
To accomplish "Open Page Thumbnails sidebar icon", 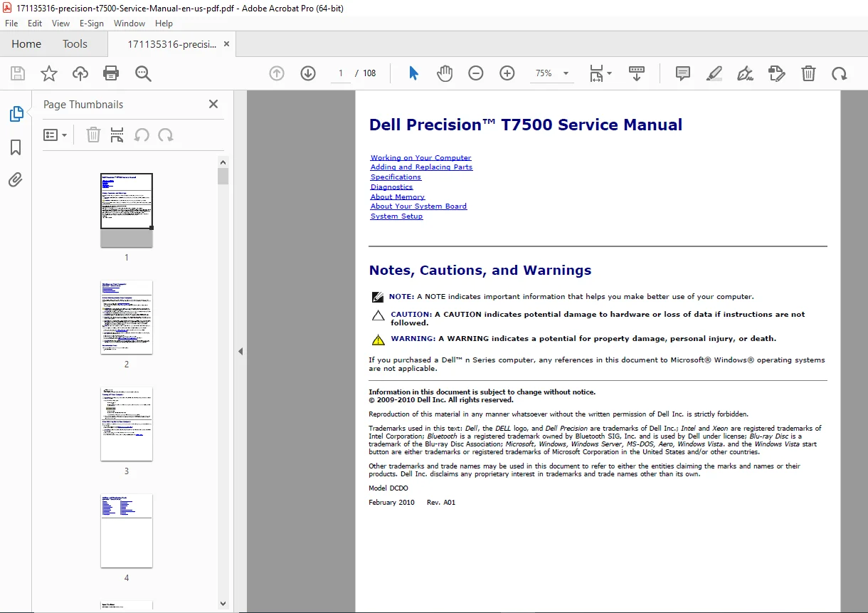I will [16, 114].
